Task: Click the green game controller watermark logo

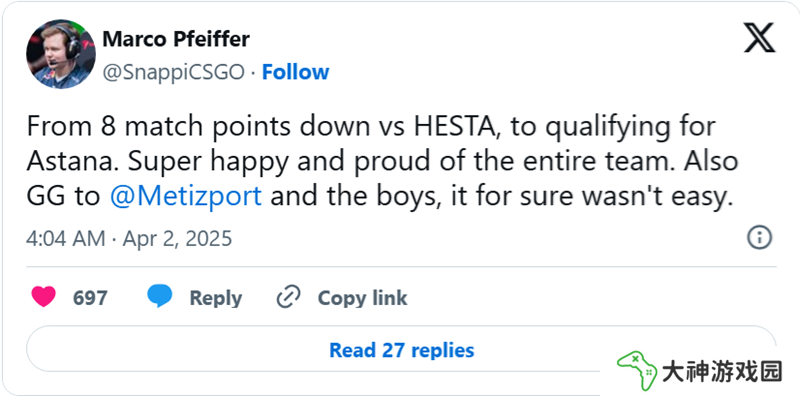Action: (636, 370)
